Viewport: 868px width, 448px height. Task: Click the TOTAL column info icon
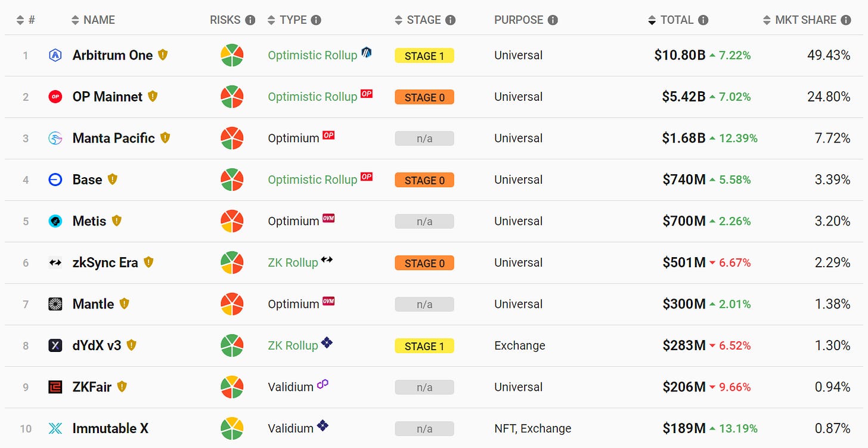[703, 20]
